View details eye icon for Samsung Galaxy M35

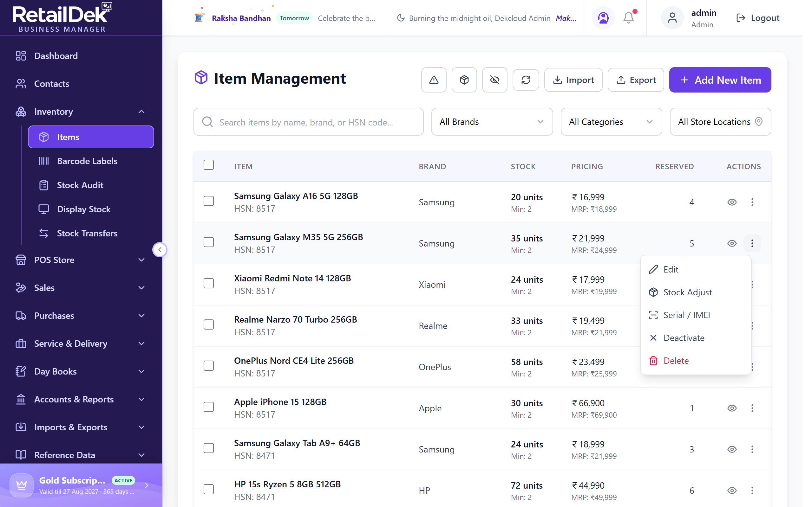pos(732,243)
